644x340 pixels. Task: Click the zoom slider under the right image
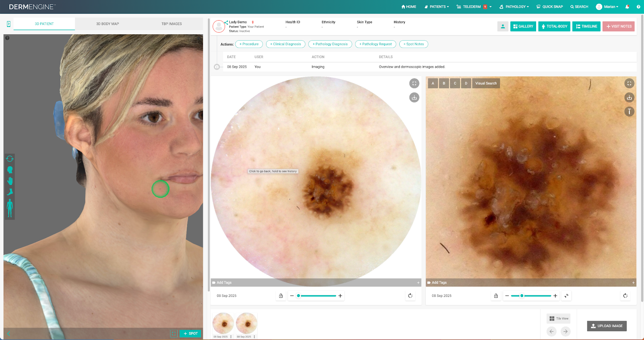tap(531, 296)
